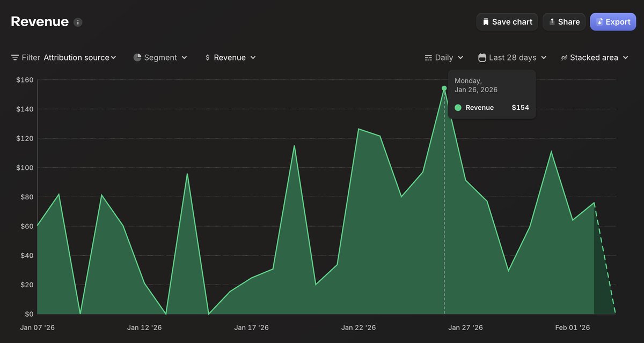Click the Save chart button
The image size is (644, 343).
click(507, 22)
